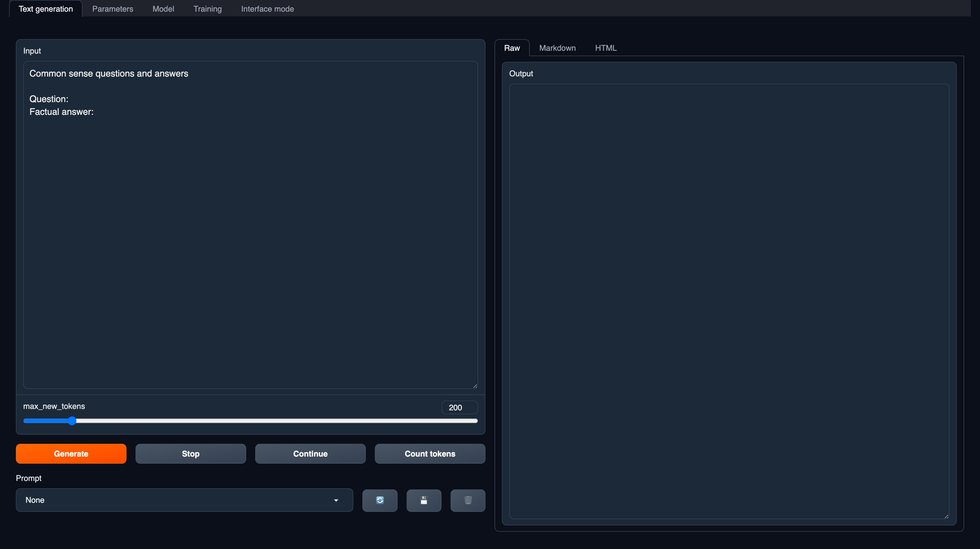This screenshot has height=549, width=980.
Task: Click the Generate button
Action: point(71,453)
